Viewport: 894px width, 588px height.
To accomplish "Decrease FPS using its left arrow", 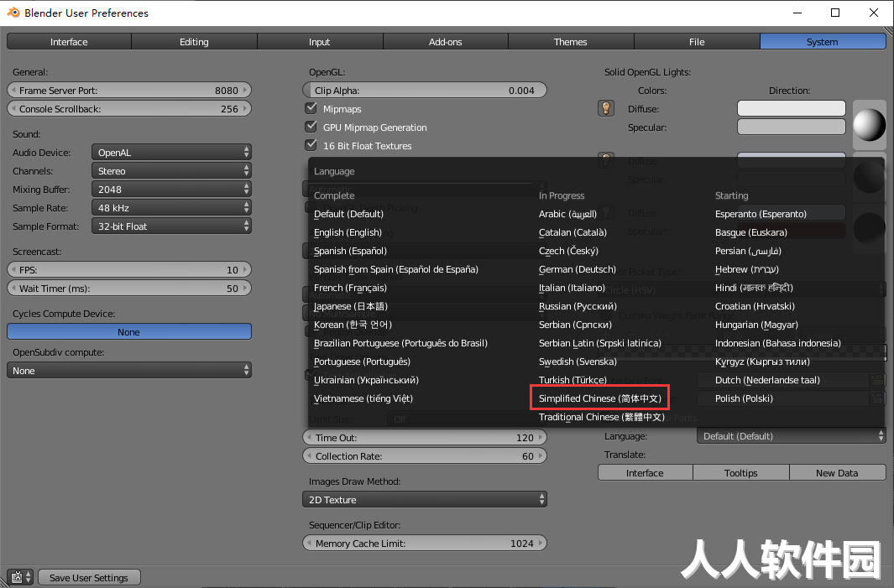I will pos(13,269).
